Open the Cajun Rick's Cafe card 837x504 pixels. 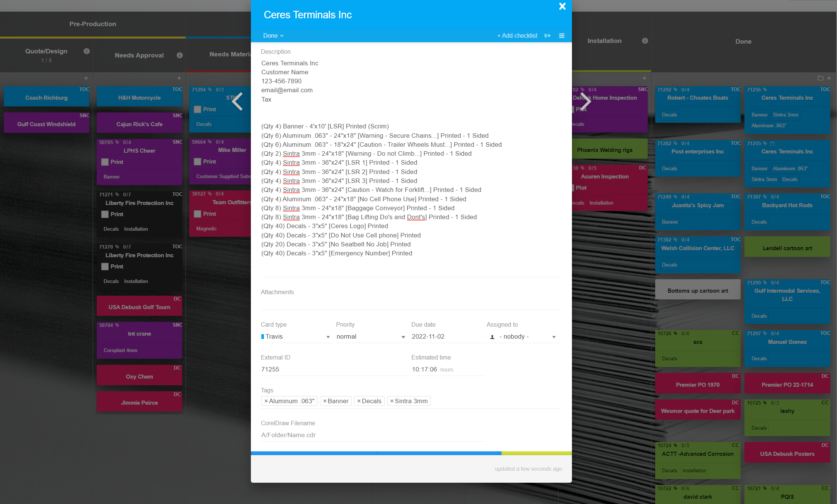point(139,123)
